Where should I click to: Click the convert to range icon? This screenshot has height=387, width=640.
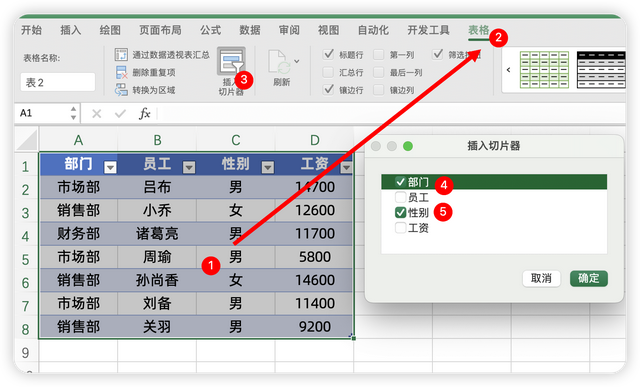click(121, 90)
